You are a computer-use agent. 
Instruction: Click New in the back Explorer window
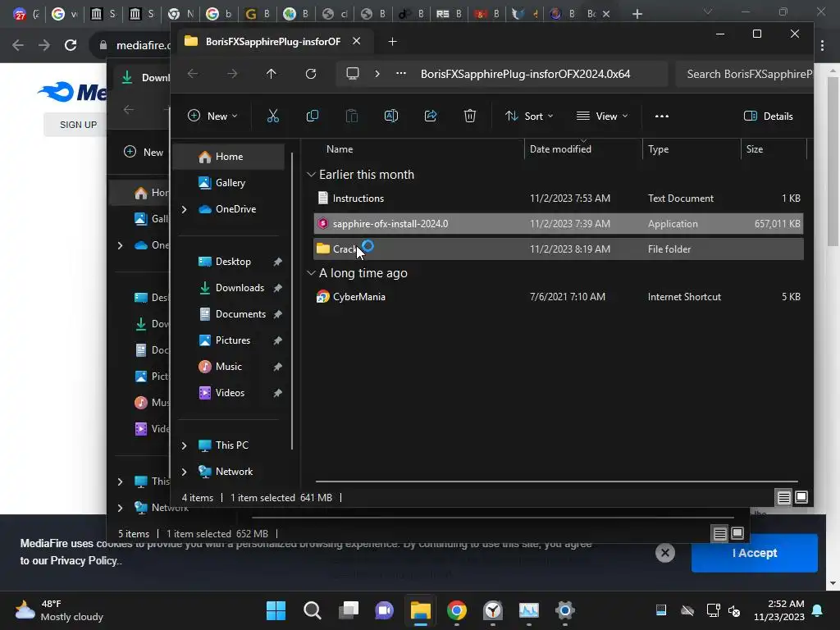point(144,152)
